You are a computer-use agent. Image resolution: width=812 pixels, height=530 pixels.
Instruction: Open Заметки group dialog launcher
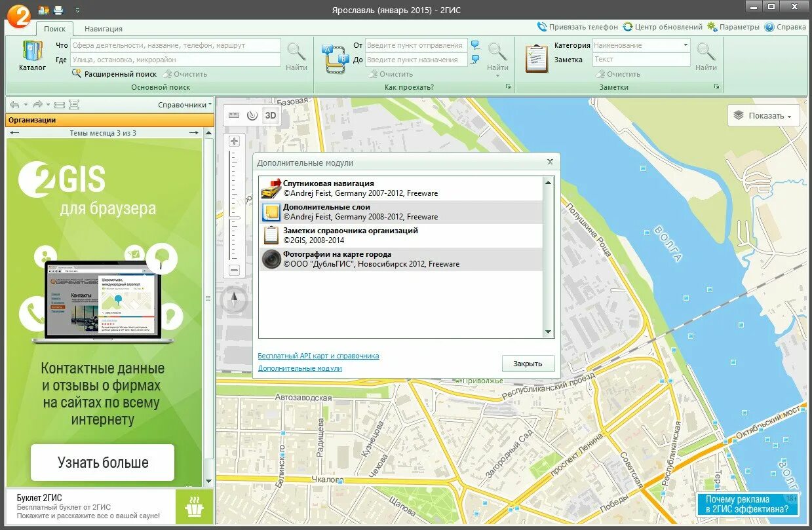[717, 87]
